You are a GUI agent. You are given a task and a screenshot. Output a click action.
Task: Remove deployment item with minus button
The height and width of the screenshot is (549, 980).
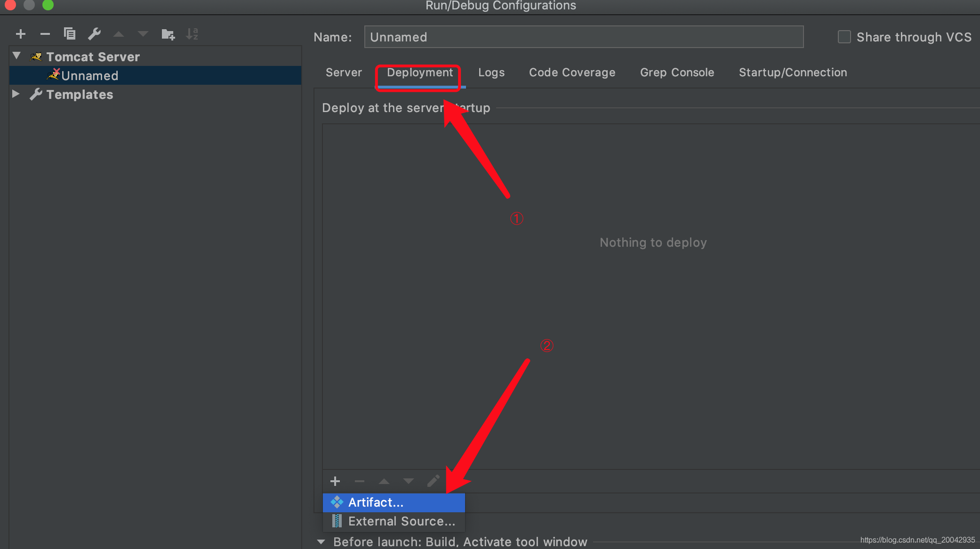click(360, 481)
